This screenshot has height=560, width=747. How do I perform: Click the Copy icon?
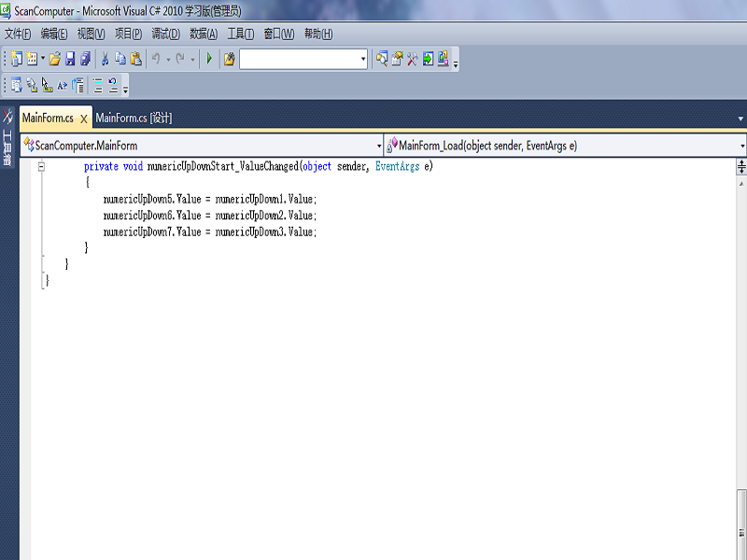tap(120, 59)
